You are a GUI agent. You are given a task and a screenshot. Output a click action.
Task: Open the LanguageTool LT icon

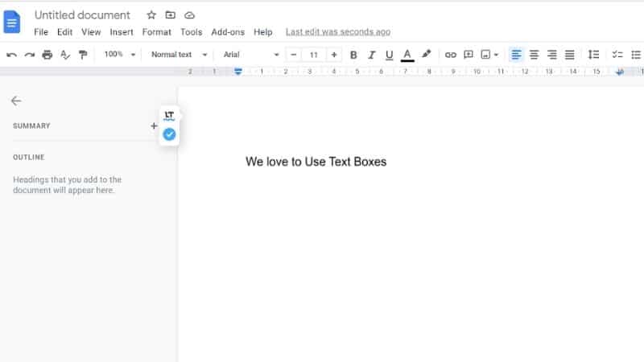[169, 116]
